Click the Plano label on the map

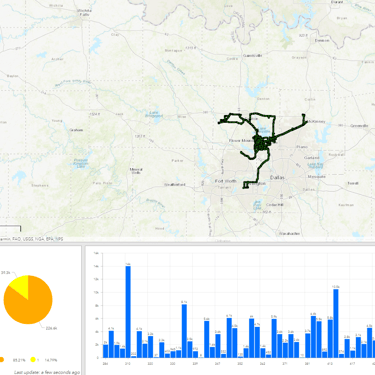302,147
